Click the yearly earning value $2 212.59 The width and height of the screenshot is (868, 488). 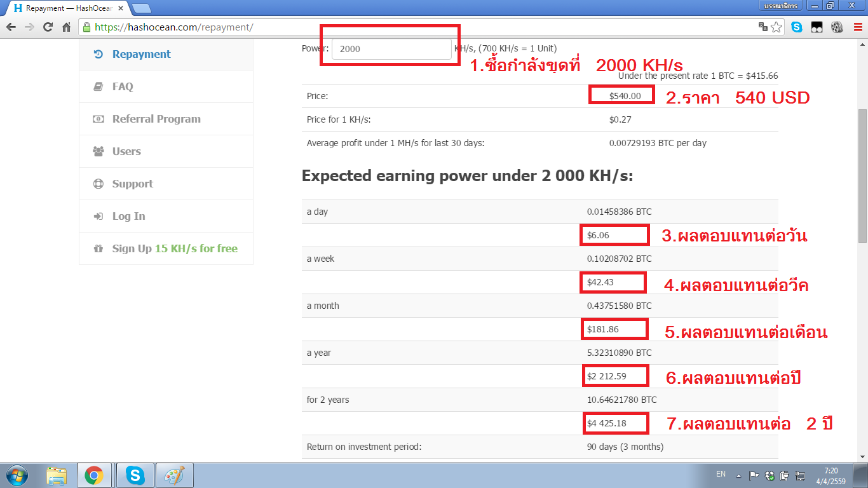[606, 376]
